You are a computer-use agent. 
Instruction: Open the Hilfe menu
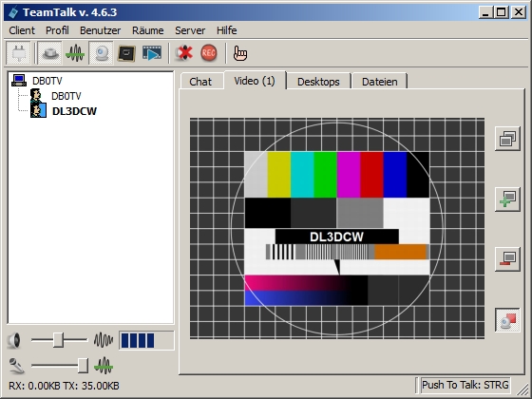pos(227,30)
